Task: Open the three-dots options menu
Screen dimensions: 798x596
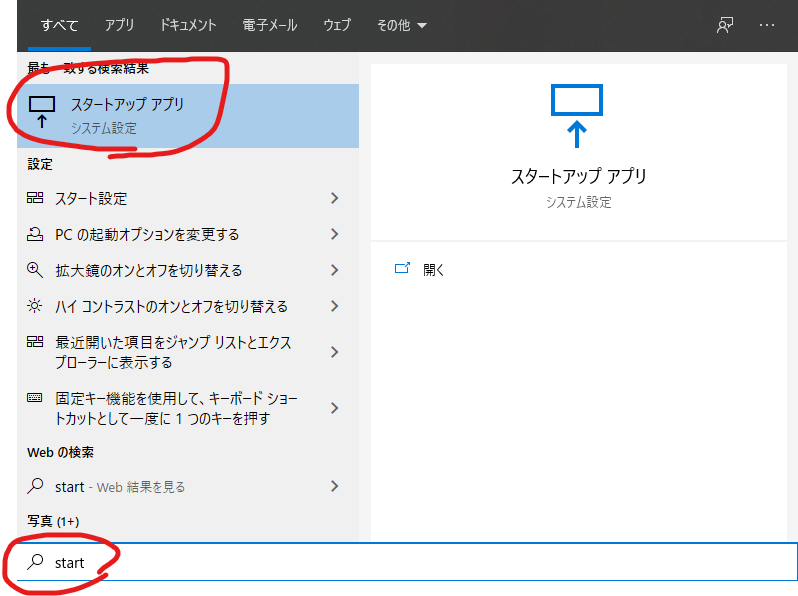Action: pos(766,25)
